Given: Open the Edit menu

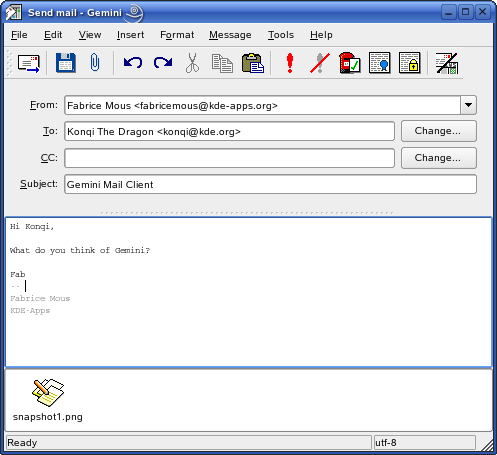Looking at the screenshot, I should pyautogui.click(x=53, y=35).
